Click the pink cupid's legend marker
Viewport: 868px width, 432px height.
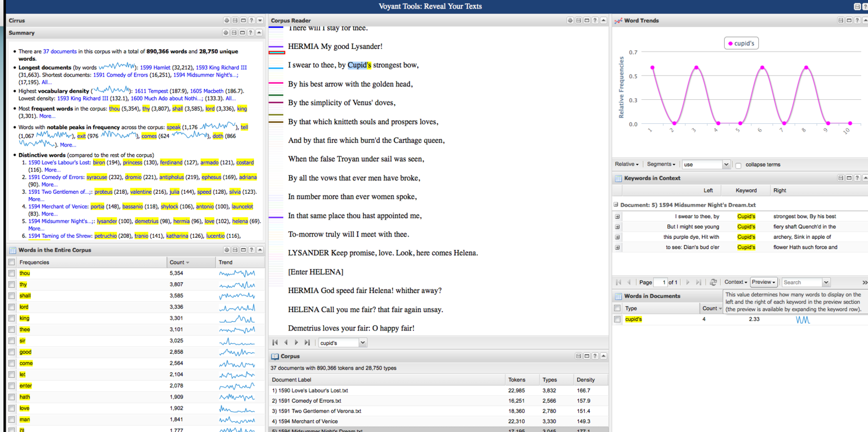730,43
